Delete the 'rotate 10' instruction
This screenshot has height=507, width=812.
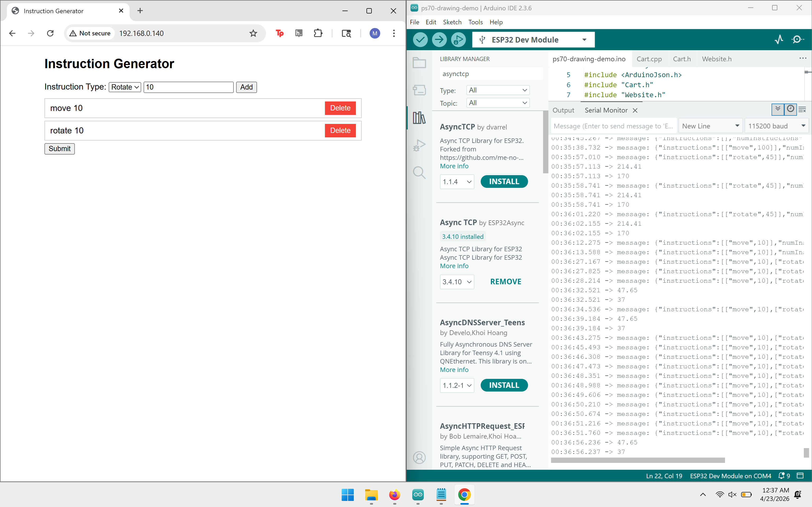340,131
